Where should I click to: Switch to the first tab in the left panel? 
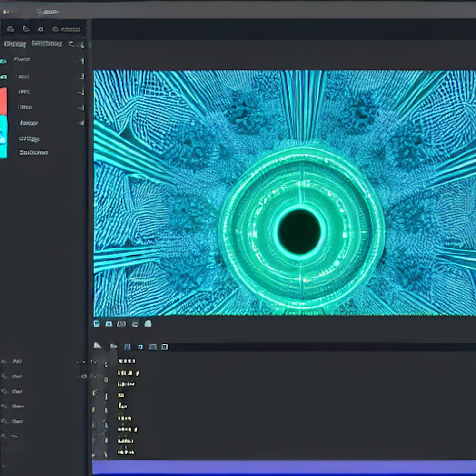[x=15, y=44]
